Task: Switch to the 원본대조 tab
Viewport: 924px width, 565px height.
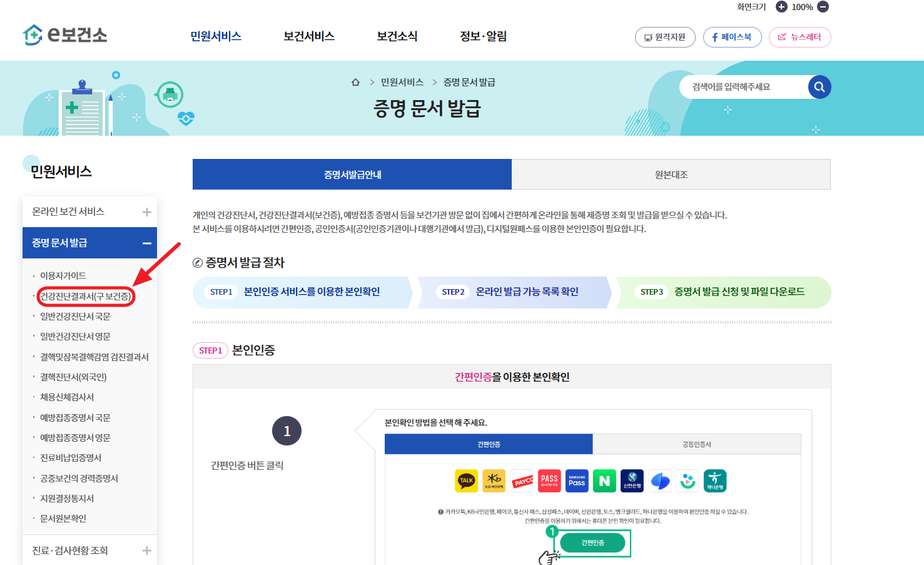Action: (671, 174)
